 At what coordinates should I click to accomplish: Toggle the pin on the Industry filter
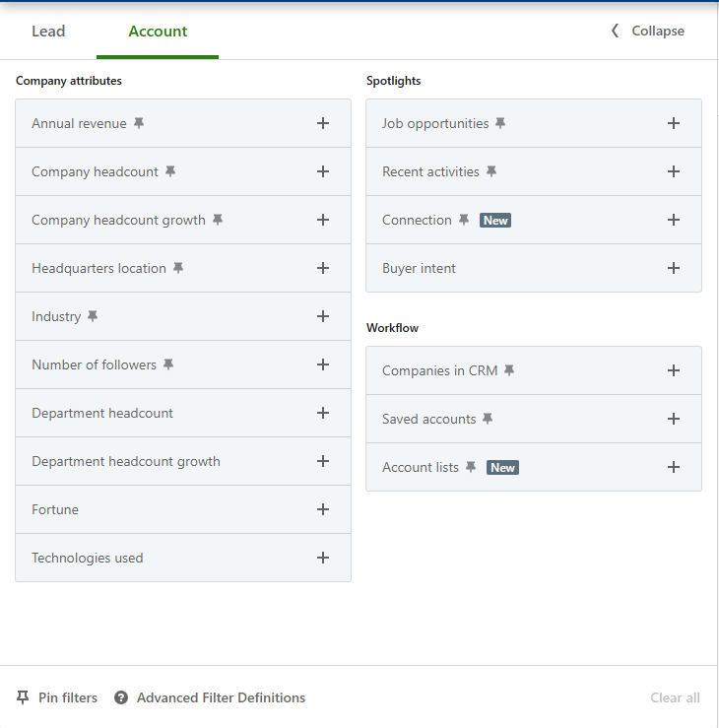93,316
